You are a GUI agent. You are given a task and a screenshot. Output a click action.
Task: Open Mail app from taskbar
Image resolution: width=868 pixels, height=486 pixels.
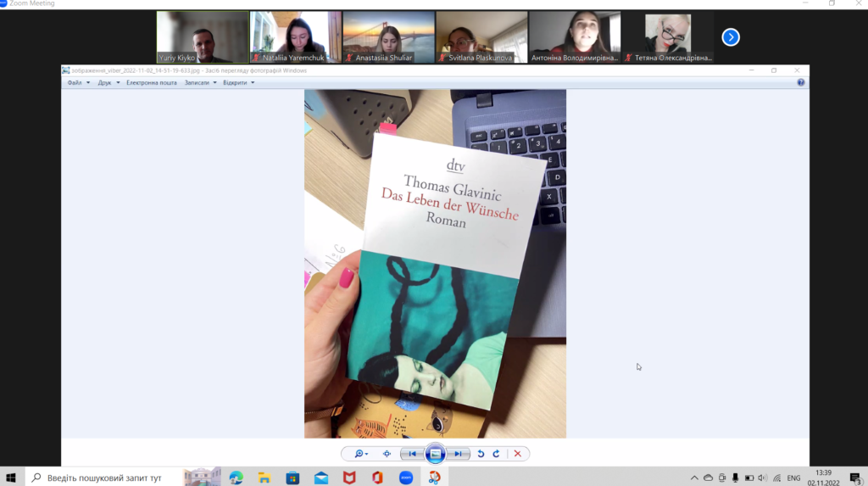click(321, 478)
